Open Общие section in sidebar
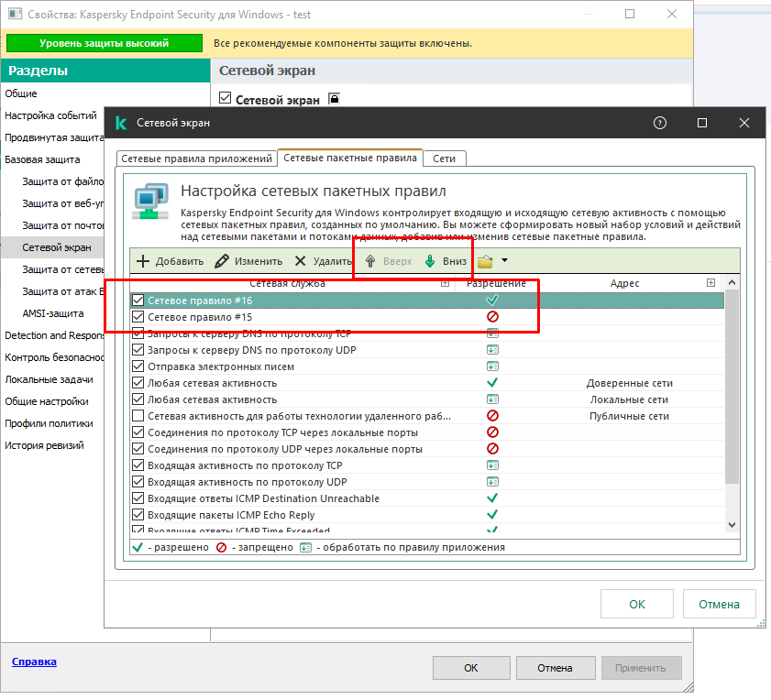 [21, 93]
